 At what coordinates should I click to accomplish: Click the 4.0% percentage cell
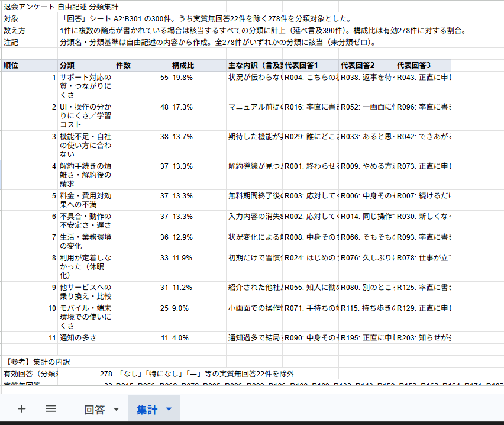click(198, 337)
